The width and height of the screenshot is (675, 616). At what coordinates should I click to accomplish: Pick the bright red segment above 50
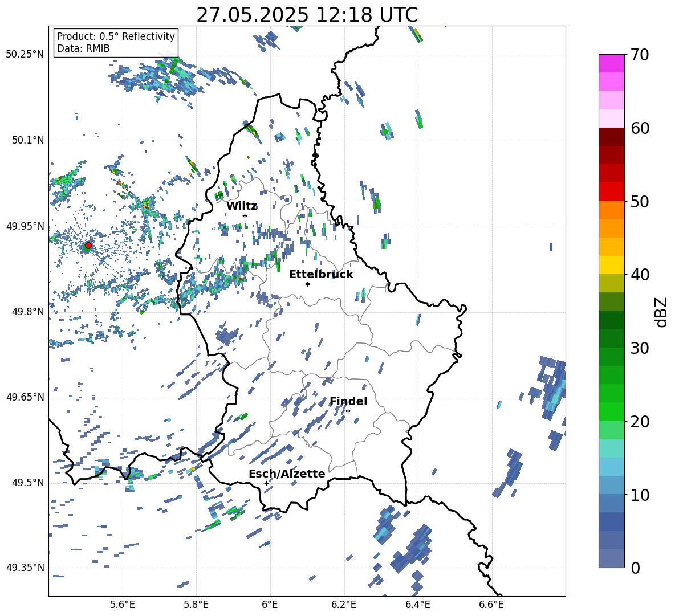(611, 191)
